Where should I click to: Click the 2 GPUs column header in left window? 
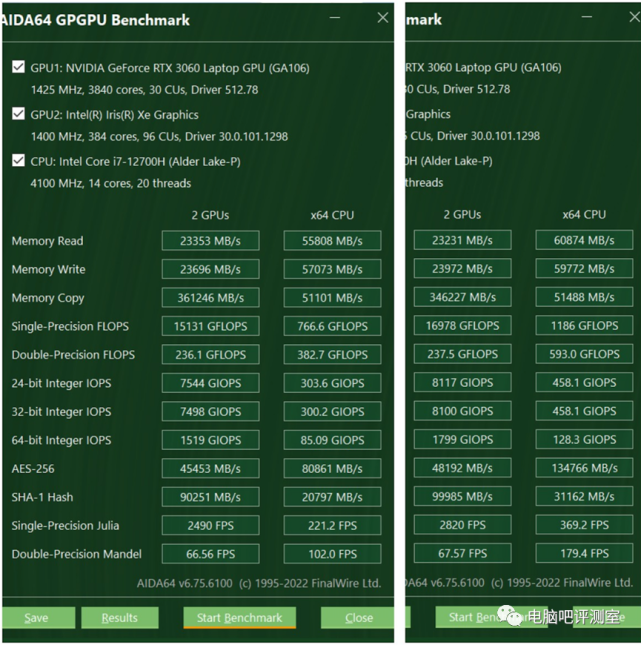click(210, 215)
